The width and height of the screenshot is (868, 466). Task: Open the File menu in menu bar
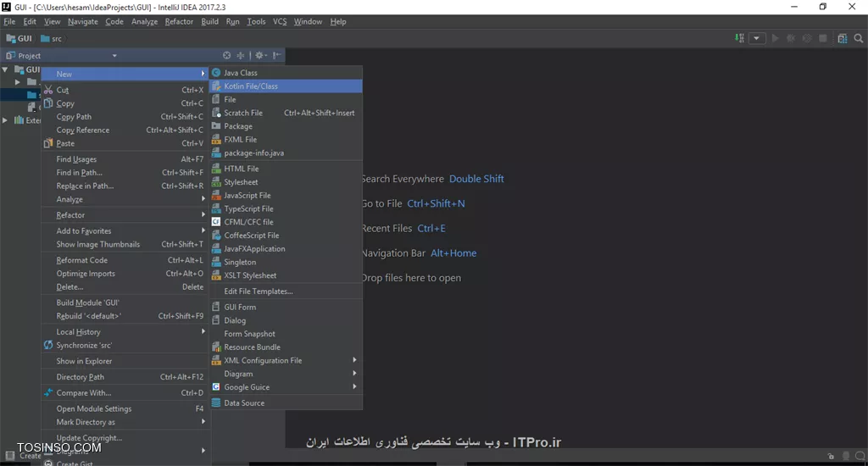(x=9, y=21)
